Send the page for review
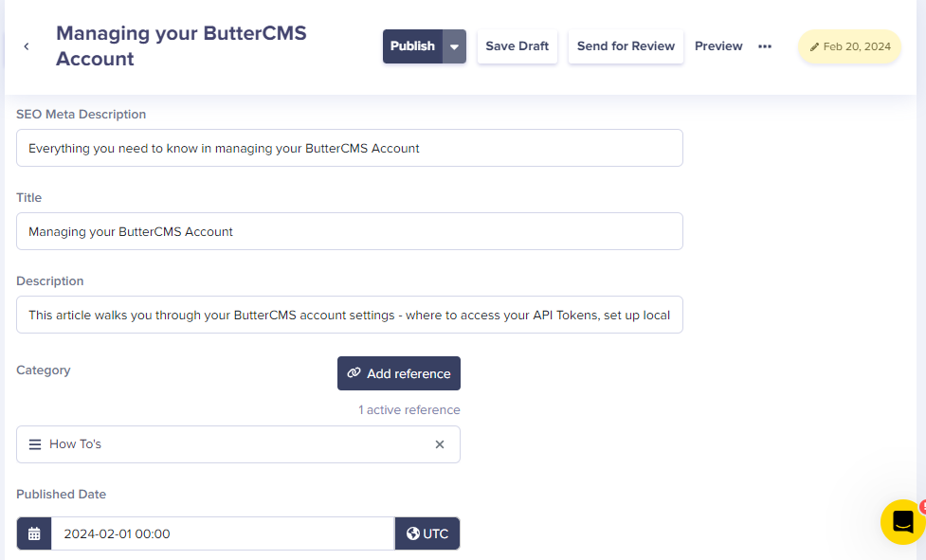926x560 pixels. click(x=626, y=46)
